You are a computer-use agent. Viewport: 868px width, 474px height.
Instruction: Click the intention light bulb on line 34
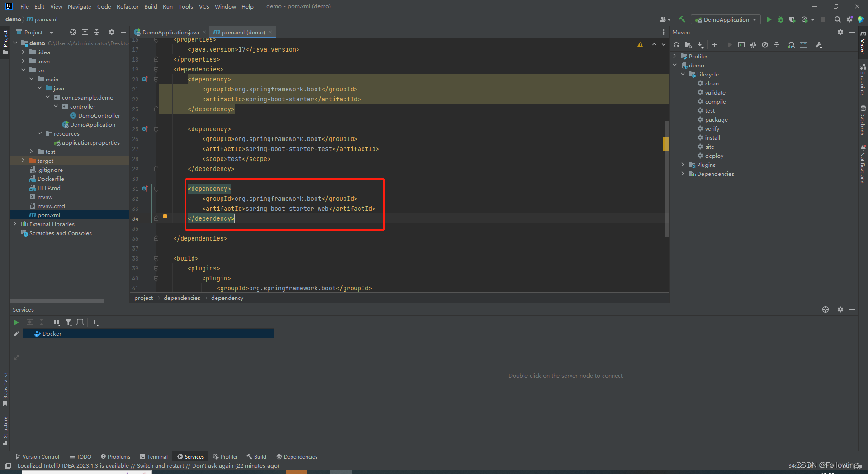tap(165, 217)
